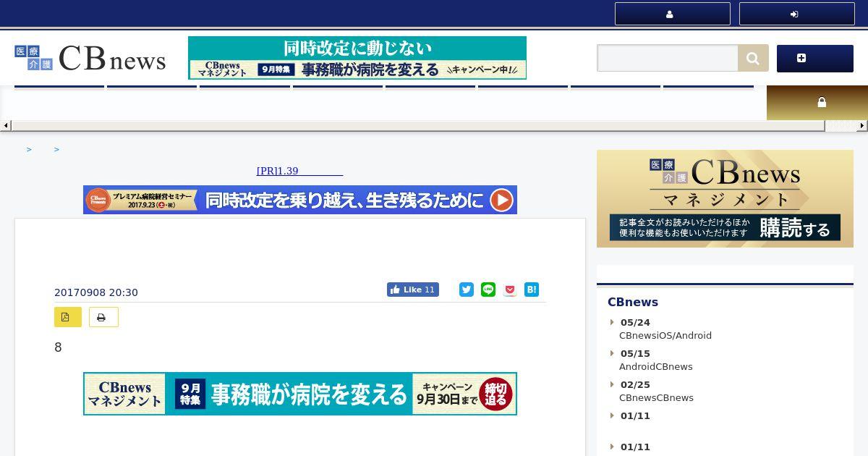Click the horizontal scrollbar left arrow
Image resolution: width=868 pixels, height=456 pixels.
click(x=5, y=126)
